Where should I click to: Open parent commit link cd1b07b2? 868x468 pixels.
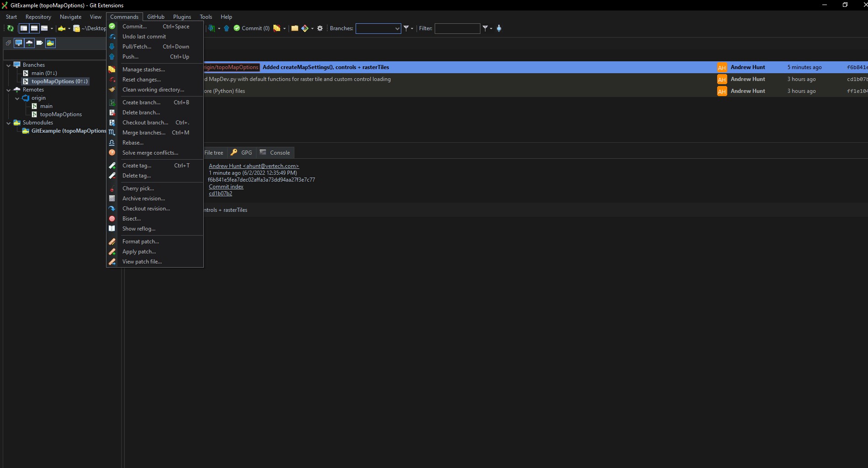[220, 194]
